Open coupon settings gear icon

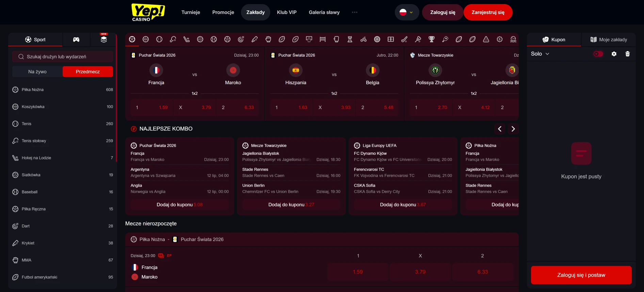click(x=614, y=54)
